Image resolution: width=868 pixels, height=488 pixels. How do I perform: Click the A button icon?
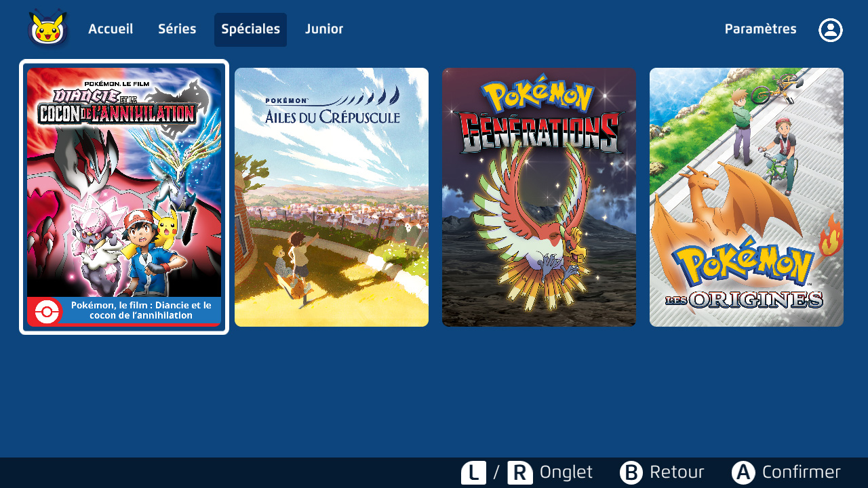coord(743,472)
